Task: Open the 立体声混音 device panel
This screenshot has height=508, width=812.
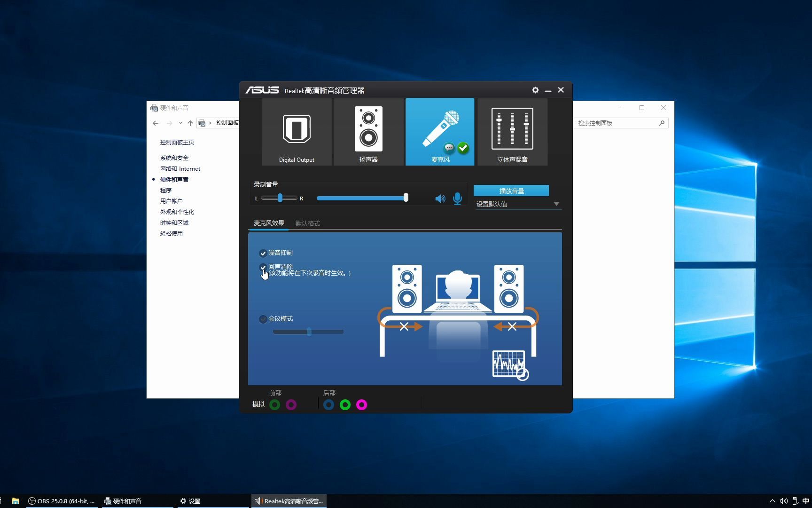Action: click(512, 132)
